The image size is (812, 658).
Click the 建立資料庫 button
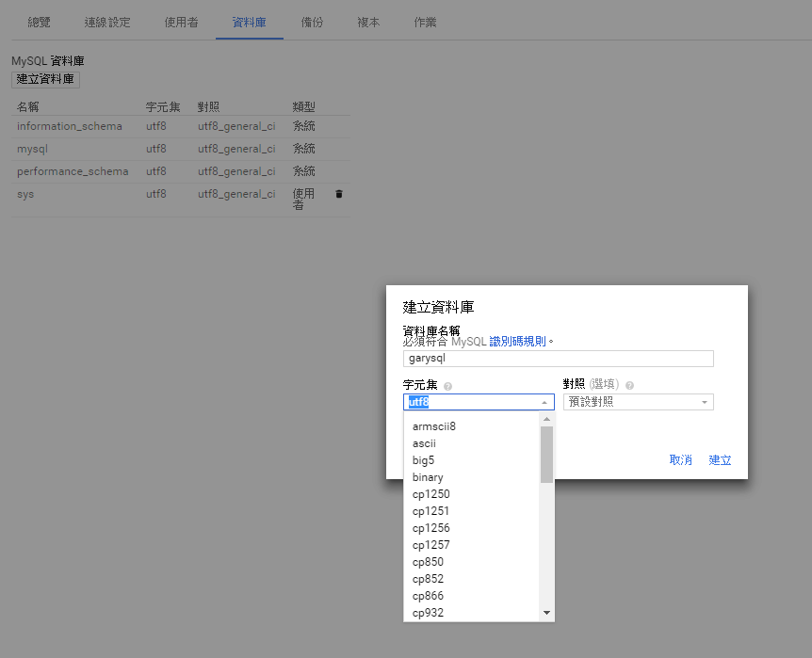[x=45, y=79]
